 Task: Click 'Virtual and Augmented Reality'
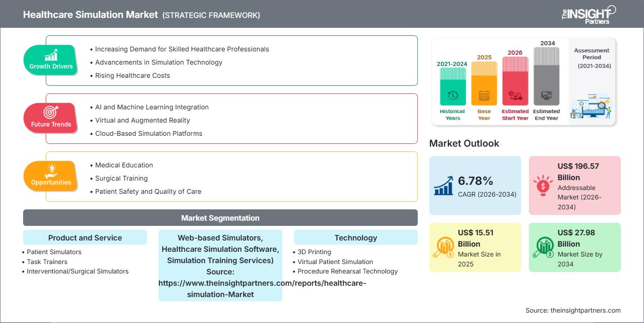pos(142,120)
